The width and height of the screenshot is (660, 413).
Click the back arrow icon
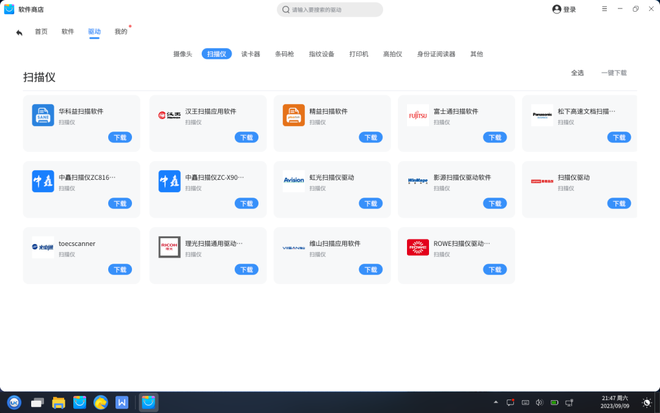[x=19, y=32]
